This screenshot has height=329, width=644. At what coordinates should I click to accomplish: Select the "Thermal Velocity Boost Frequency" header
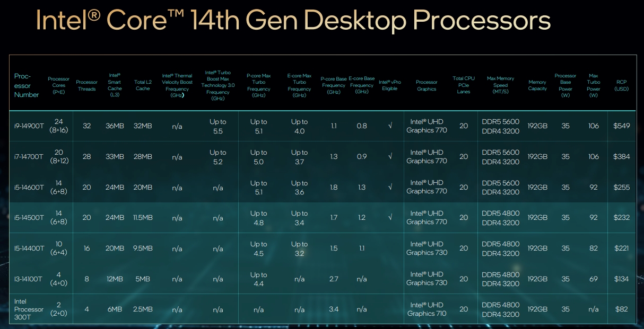click(177, 85)
